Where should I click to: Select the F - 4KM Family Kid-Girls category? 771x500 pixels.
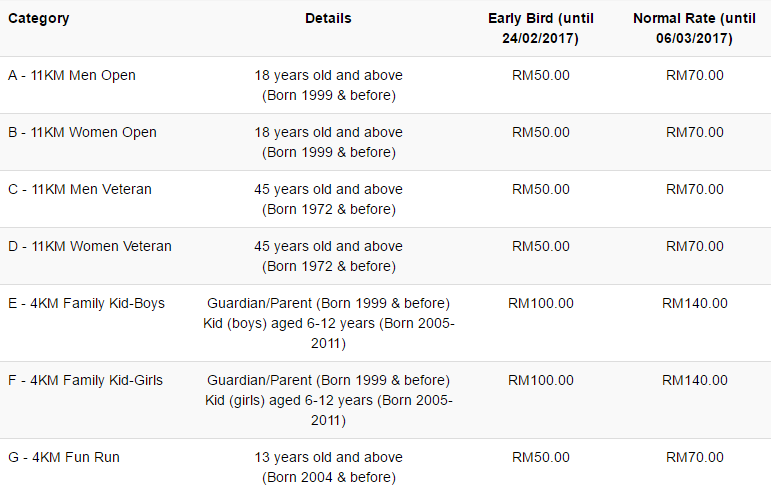85,381
